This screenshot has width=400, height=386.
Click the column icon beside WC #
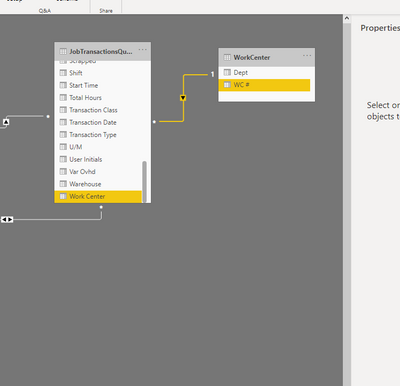[x=227, y=85]
